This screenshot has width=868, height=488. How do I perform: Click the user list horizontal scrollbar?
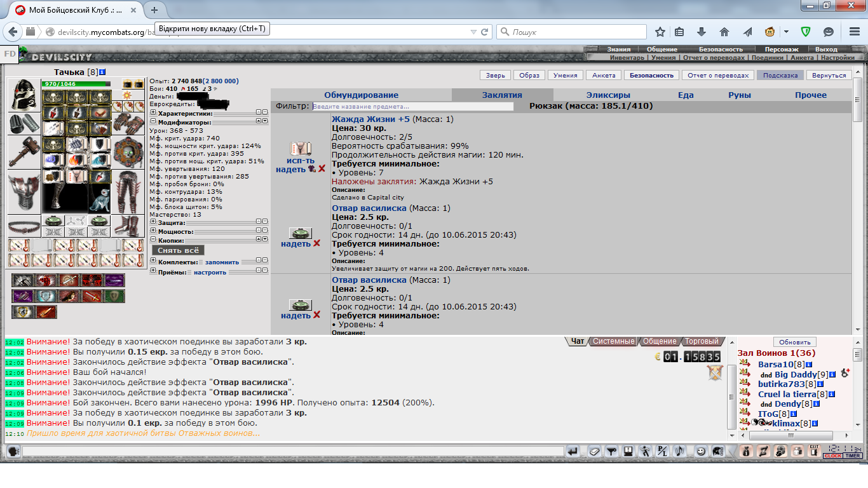click(x=791, y=436)
